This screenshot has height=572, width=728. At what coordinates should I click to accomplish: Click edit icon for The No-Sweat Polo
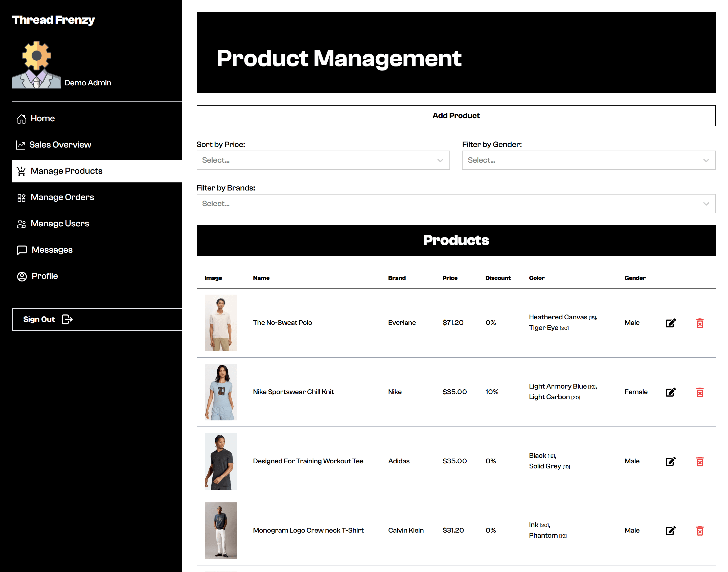[670, 323]
